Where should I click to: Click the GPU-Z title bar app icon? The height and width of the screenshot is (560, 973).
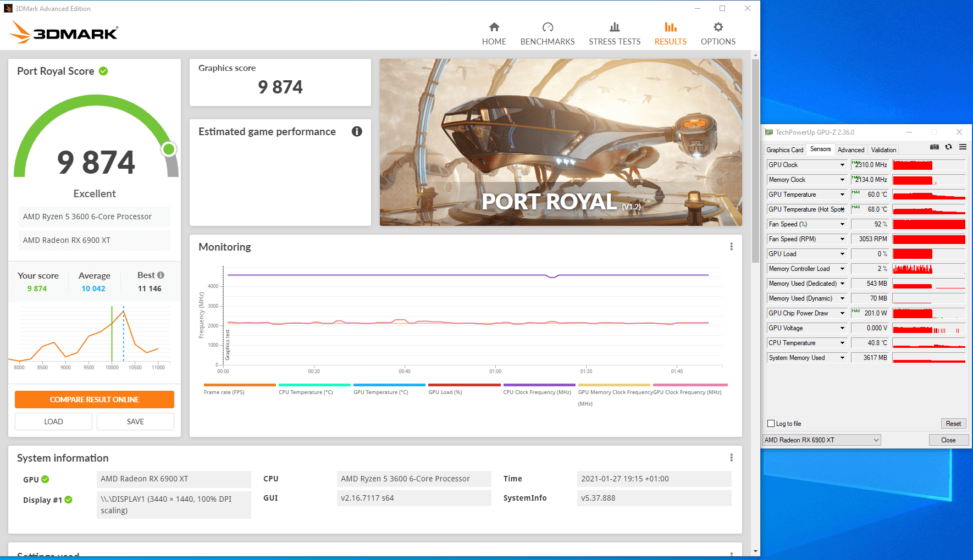coord(769,132)
